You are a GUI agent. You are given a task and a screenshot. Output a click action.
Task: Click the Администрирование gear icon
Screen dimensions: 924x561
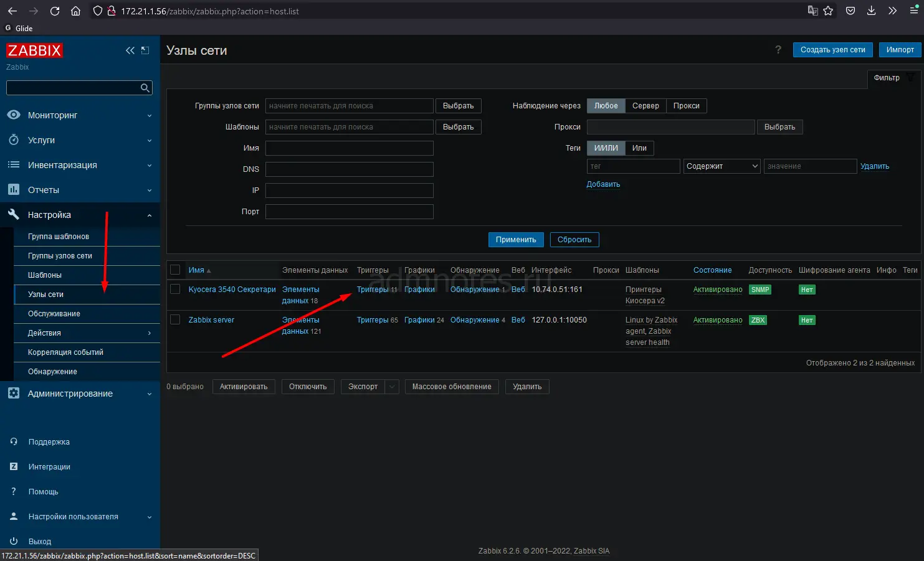(x=14, y=394)
